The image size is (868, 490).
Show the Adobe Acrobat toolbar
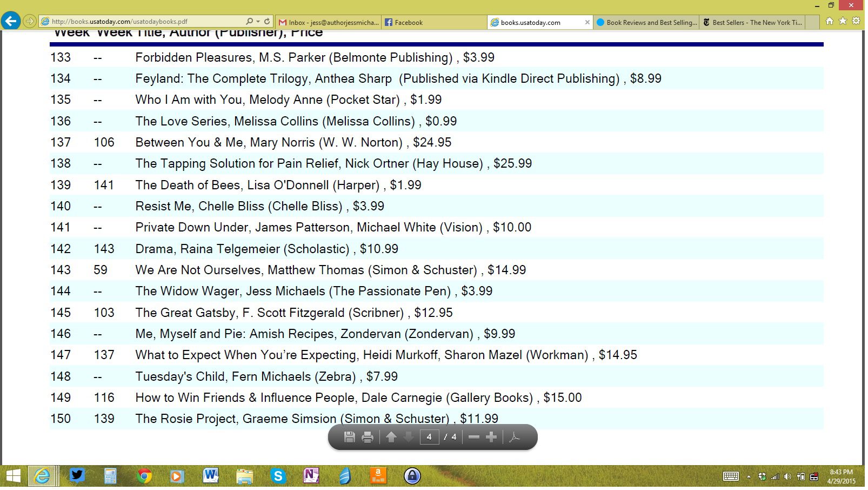(515, 437)
